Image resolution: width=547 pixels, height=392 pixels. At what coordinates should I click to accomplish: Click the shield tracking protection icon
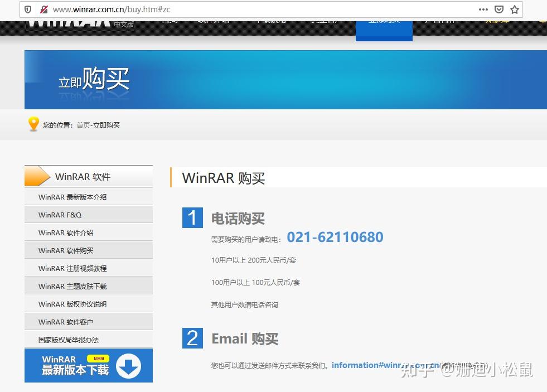tap(28, 9)
